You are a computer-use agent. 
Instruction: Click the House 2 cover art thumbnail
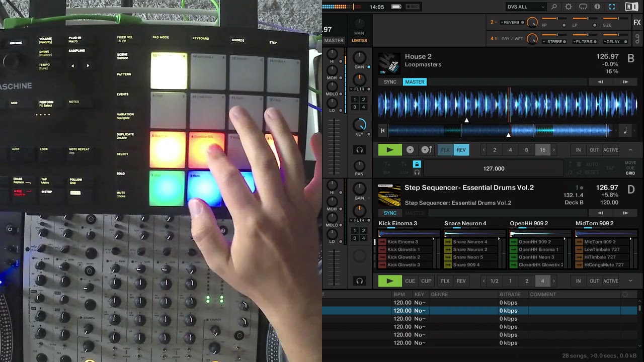click(x=389, y=63)
